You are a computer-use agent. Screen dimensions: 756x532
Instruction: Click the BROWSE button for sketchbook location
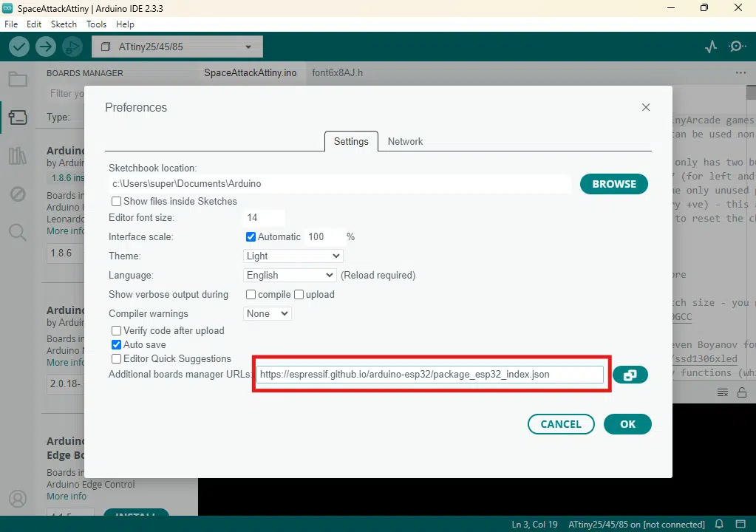tap(614, 184)
